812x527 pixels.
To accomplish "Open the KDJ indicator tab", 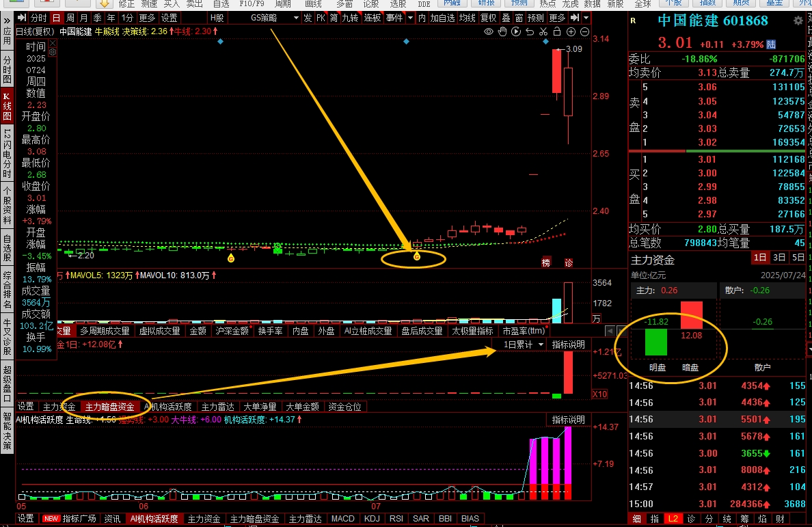I will click(372, 519).
